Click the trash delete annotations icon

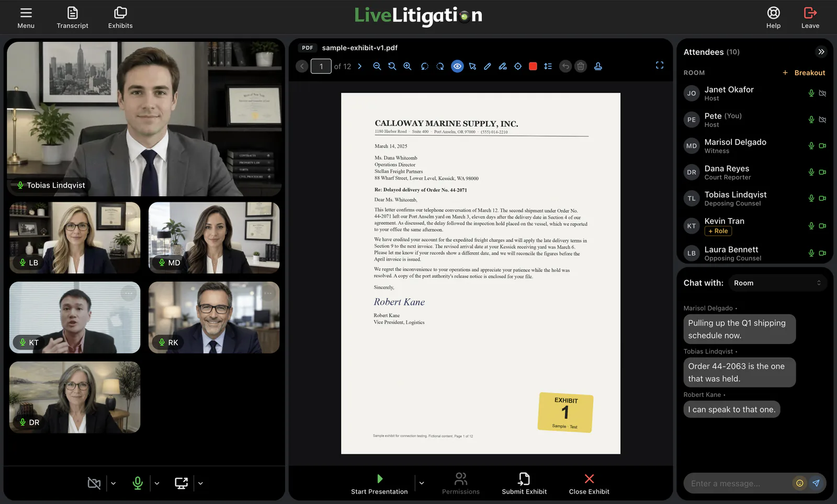(581, 66)
